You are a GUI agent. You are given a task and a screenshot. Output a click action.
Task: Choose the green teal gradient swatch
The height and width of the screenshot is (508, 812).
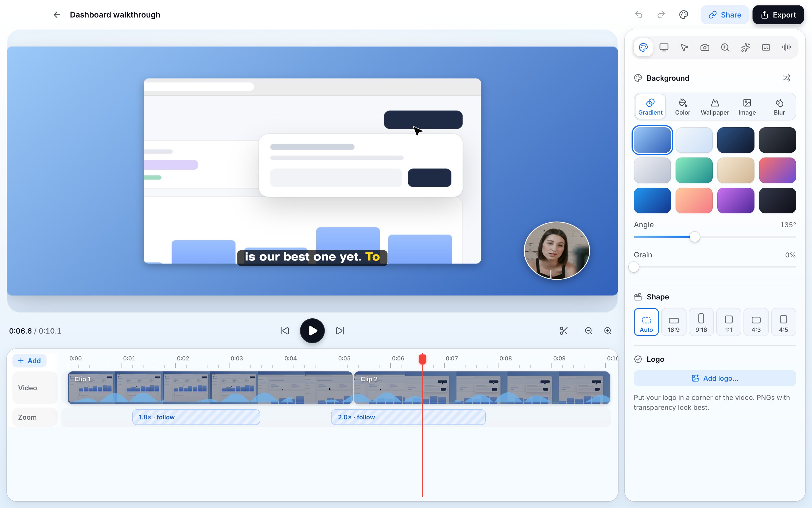(694, 170)
